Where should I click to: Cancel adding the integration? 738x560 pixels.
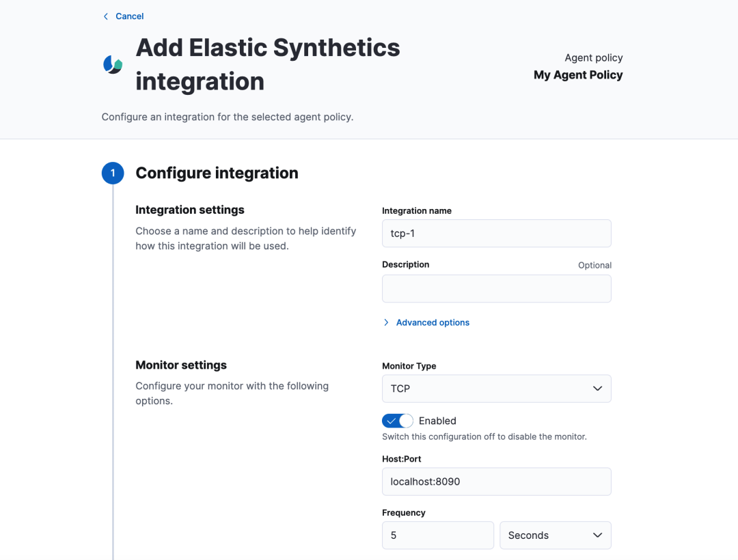click(129, 16)
